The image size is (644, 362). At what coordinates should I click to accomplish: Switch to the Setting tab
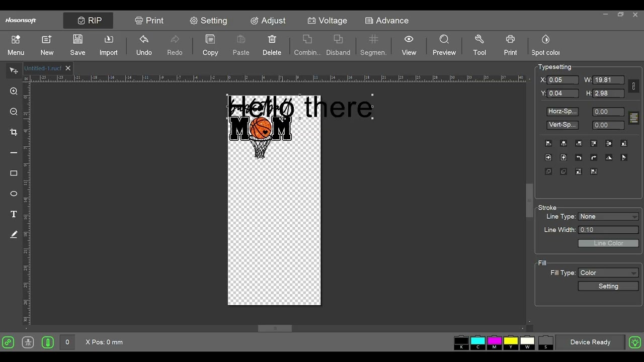[208, 21]
